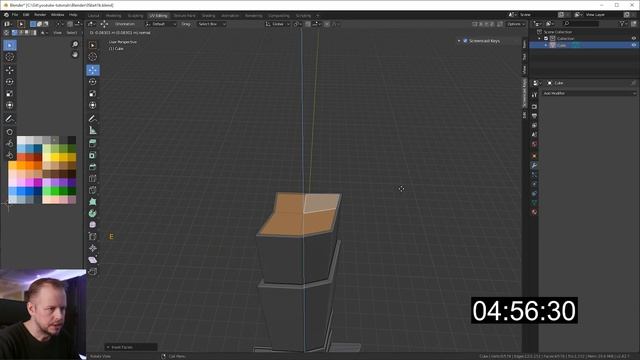Choose the Rotate tool in 3D viewport toolbar
Screen dimensions: 640x360
(x=93, y=82)
